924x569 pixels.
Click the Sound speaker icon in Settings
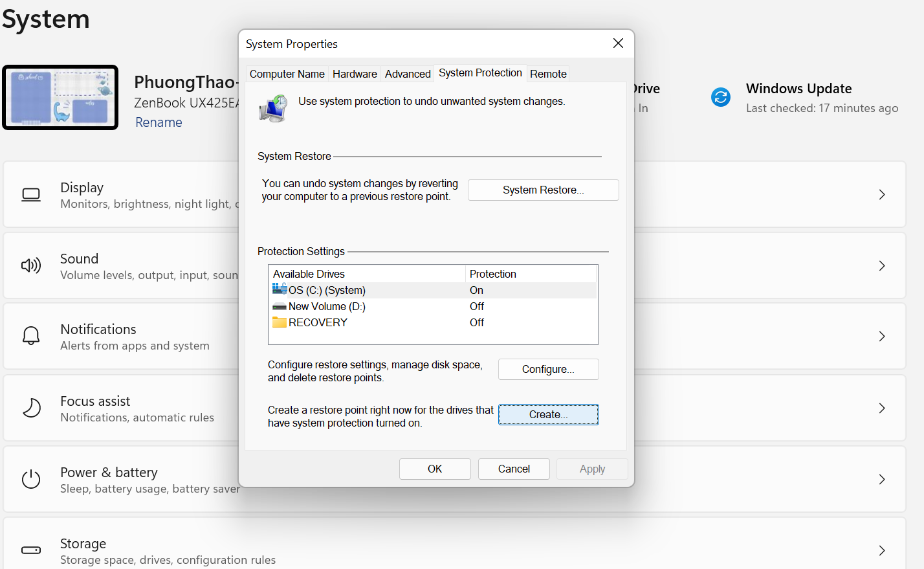[x=31, y=265]
